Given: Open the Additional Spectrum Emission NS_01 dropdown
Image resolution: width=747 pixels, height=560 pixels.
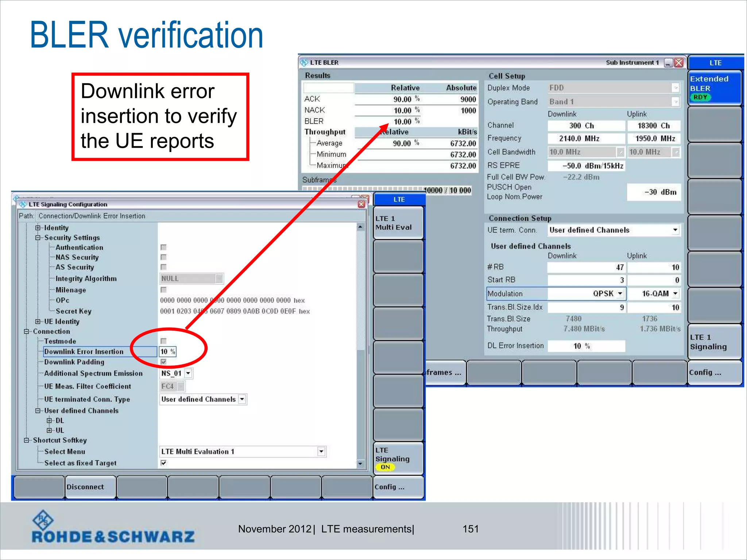Looking at the screenshot, I should point(188,373).
